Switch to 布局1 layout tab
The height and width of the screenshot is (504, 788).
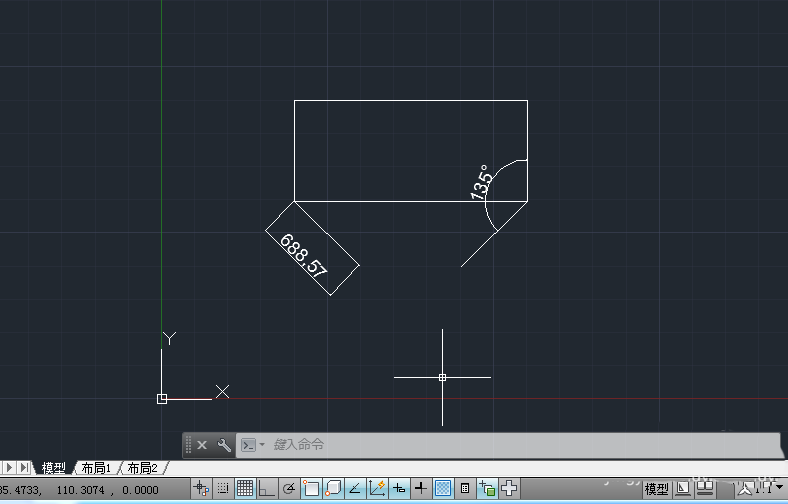(96, 468)
